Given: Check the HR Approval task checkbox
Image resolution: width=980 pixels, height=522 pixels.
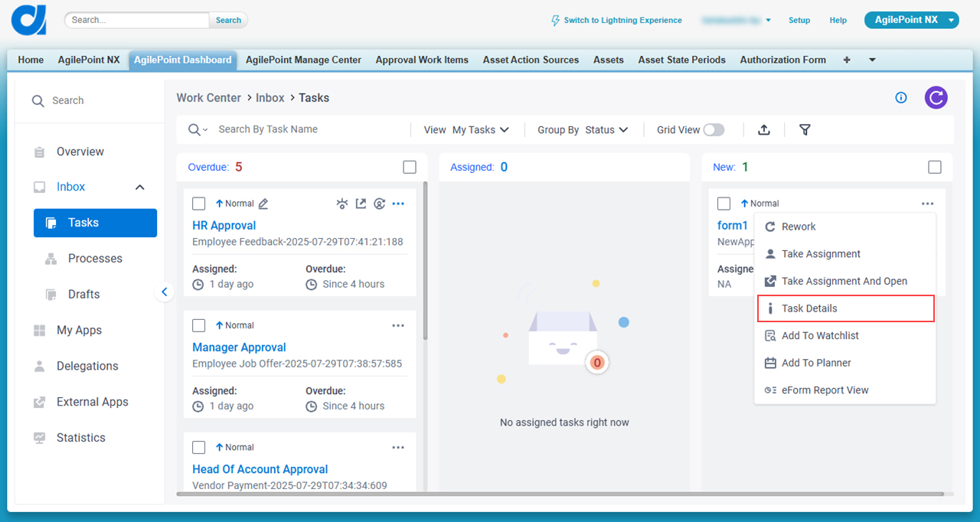Looking at the screenshot, I should (x=199, y=204).
